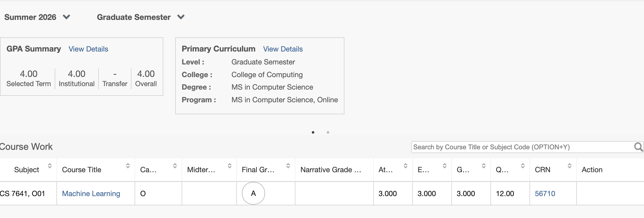
Task: Open CRN 56710 link
Action: pos(545,194)
